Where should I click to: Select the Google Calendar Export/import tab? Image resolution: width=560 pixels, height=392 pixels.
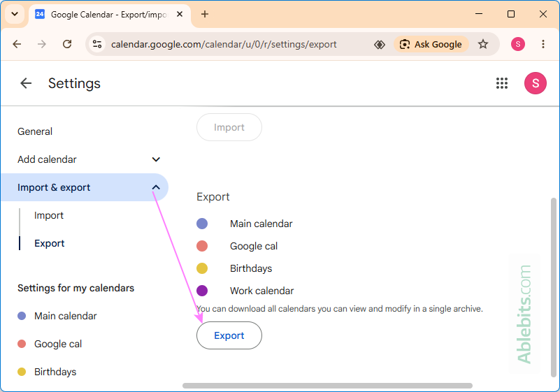click(x=109, y=15)
